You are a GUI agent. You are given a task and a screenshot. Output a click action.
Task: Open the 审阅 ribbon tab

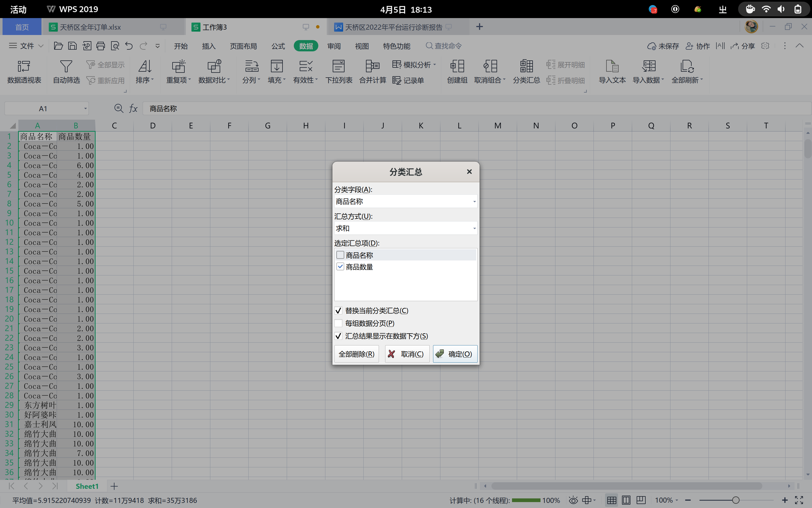pos(334,46)
